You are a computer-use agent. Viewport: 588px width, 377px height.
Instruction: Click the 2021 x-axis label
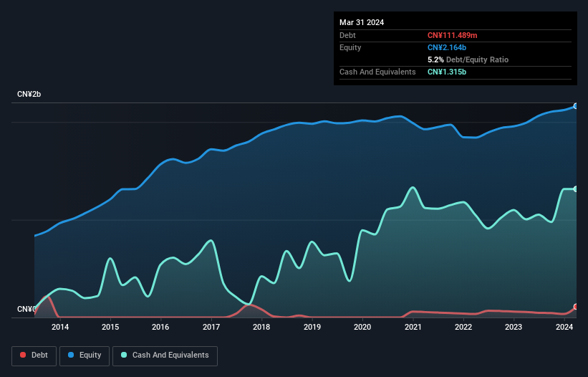point(413,327)
